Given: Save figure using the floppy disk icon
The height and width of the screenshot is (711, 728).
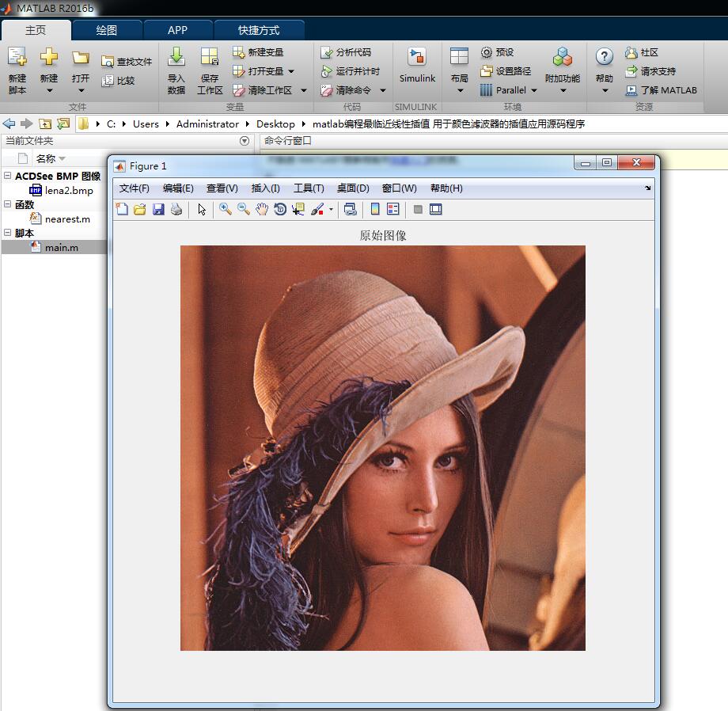Looking at the screenshot, I should click(x=158, y=210).
